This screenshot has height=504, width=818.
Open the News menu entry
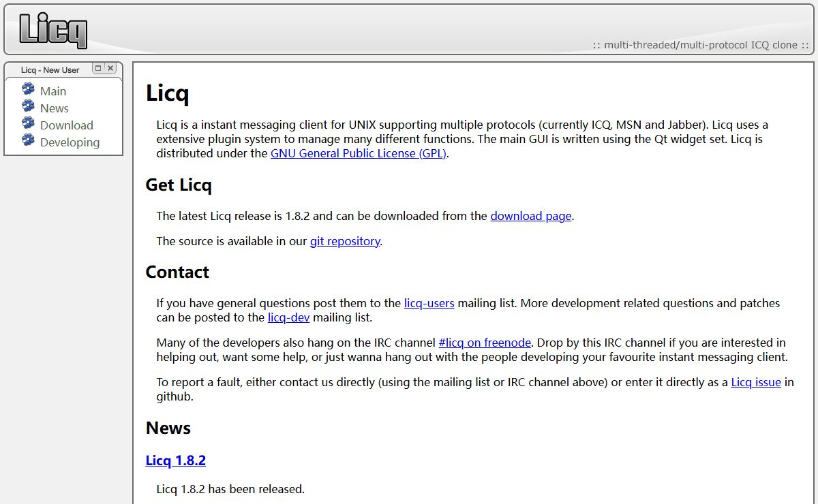pyautogui.click(x=55, y=108)
